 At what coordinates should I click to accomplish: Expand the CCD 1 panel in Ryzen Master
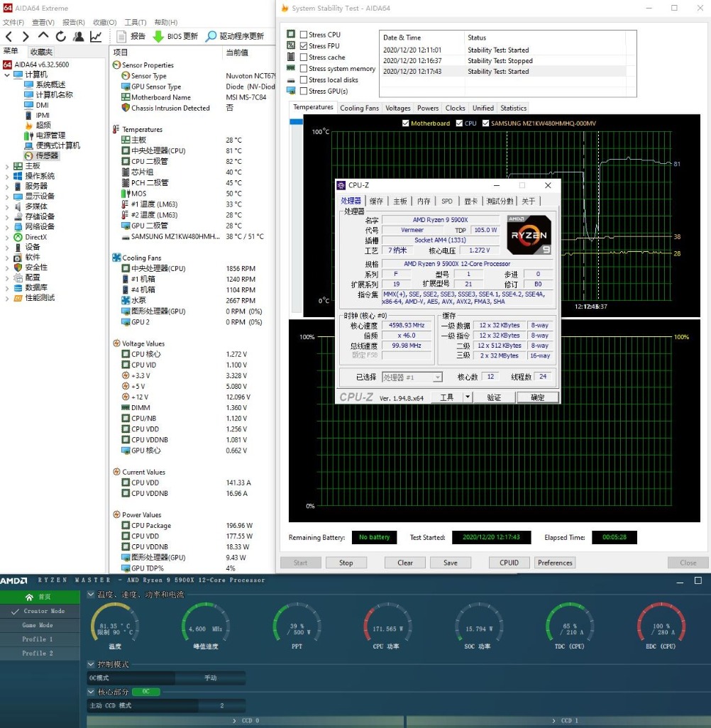(x=558, y=721)
